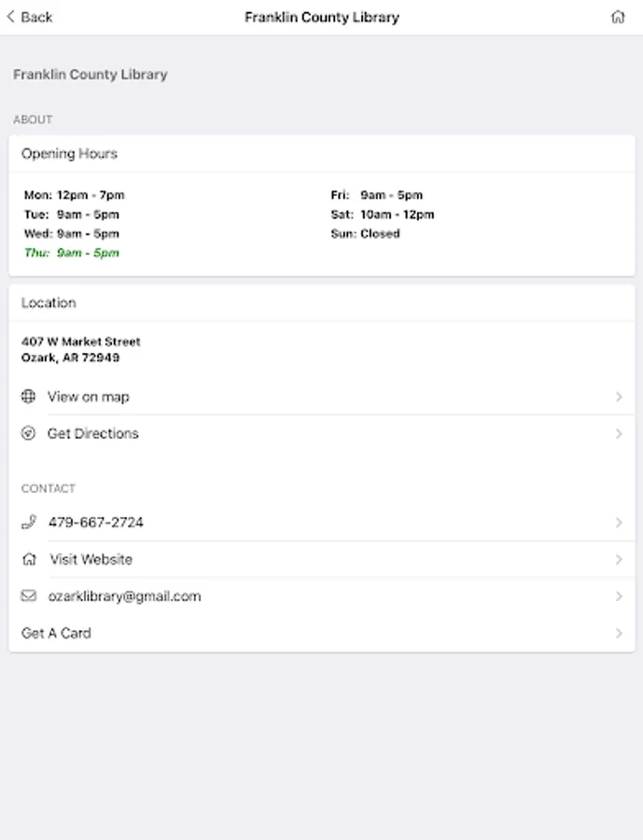Open Visit Website link
The height and width of the screenshot is (840, 643).
91,560
